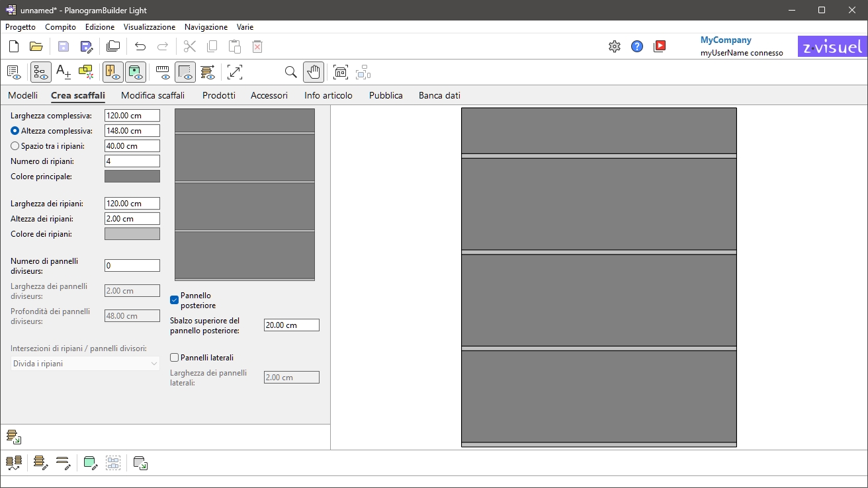The image size is (868, 488).
Task: Switch to the Pubblica tab
Action: click(x=386, y=95)
